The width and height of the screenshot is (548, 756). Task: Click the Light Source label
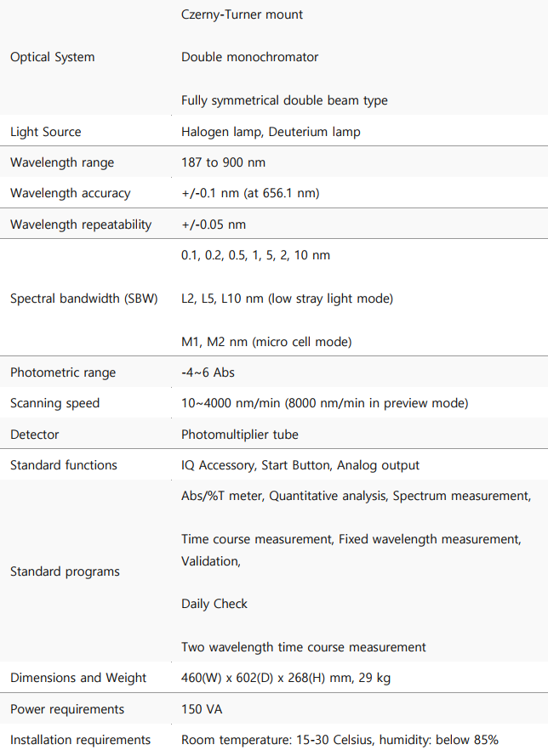(46, 132)
